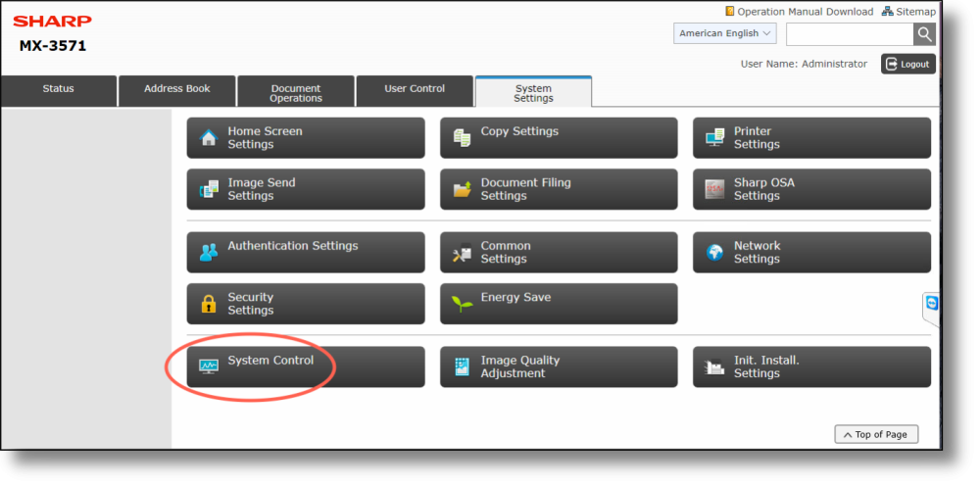Click the house icon on Home Screen Settings

point(208,138)
